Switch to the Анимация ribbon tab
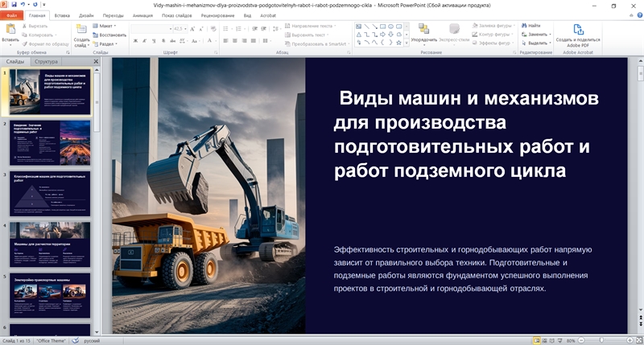 142,15
